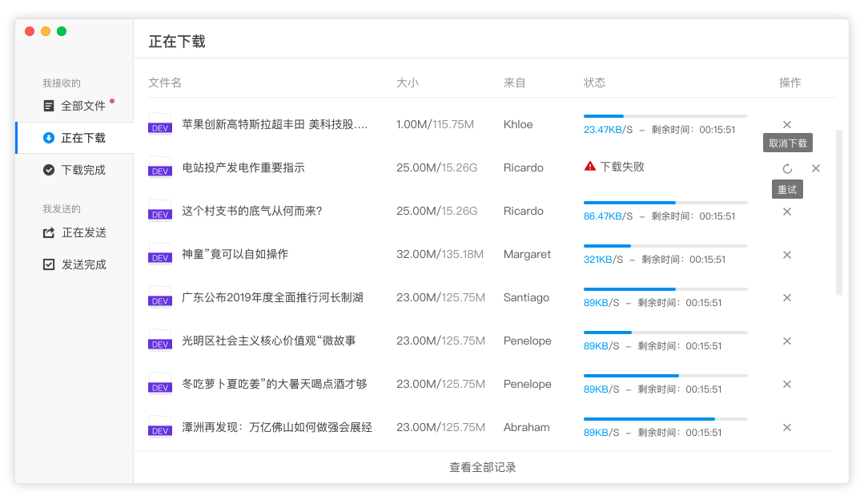Click the 大小 column header
This screenshot has height=500, width=868.
click(x=407, y=83)
